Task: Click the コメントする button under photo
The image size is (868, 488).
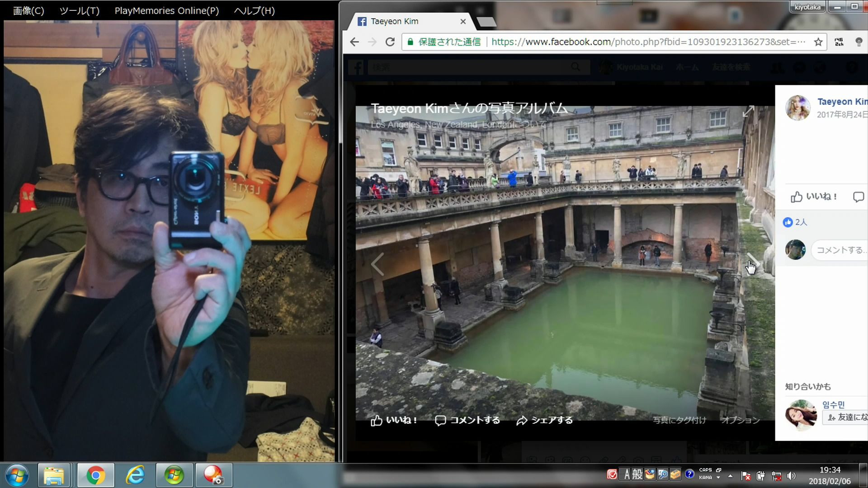Action: [467, 420]
